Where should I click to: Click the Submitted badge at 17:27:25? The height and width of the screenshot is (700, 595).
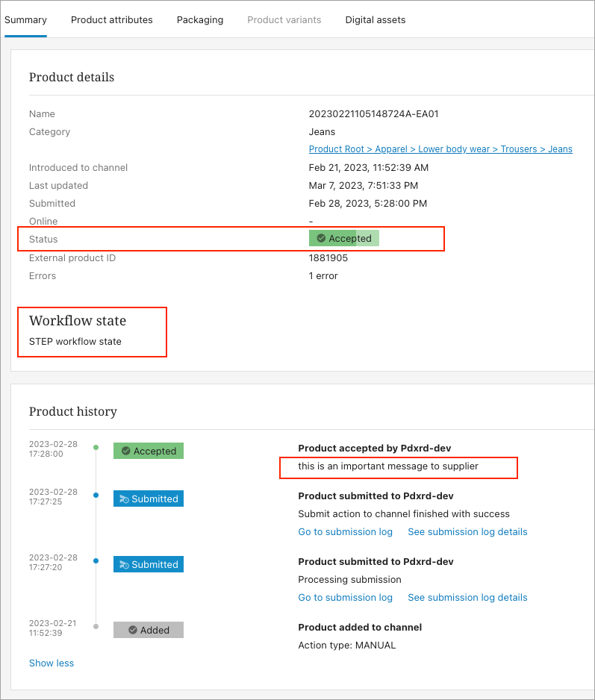149,499
